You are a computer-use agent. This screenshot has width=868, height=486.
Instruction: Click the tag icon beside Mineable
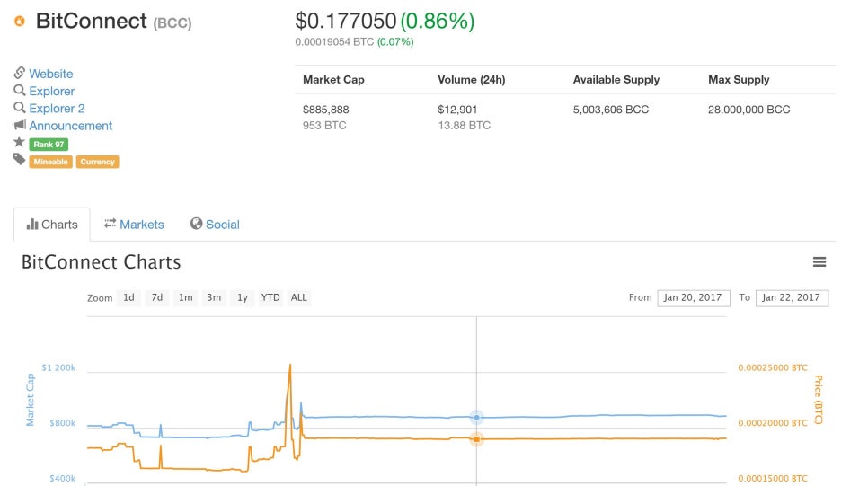[20, 160]
